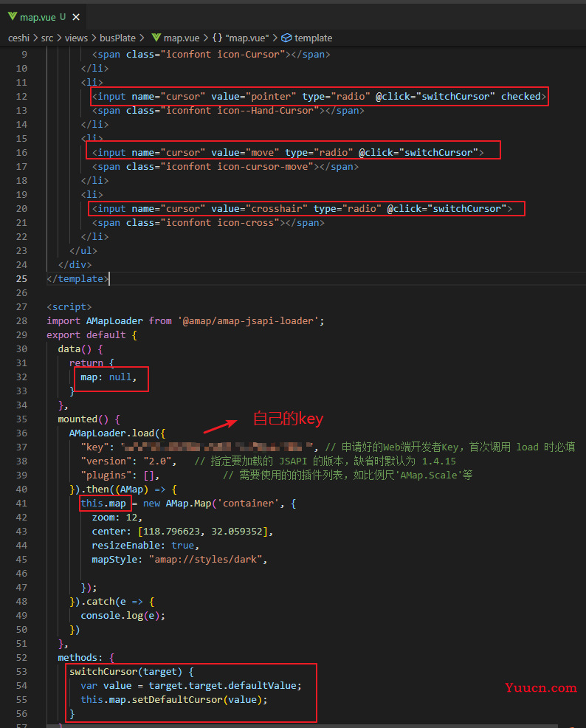The image size is (586, 728).
Task: Click line number 53 in the gutter
Action: (22, 671)
